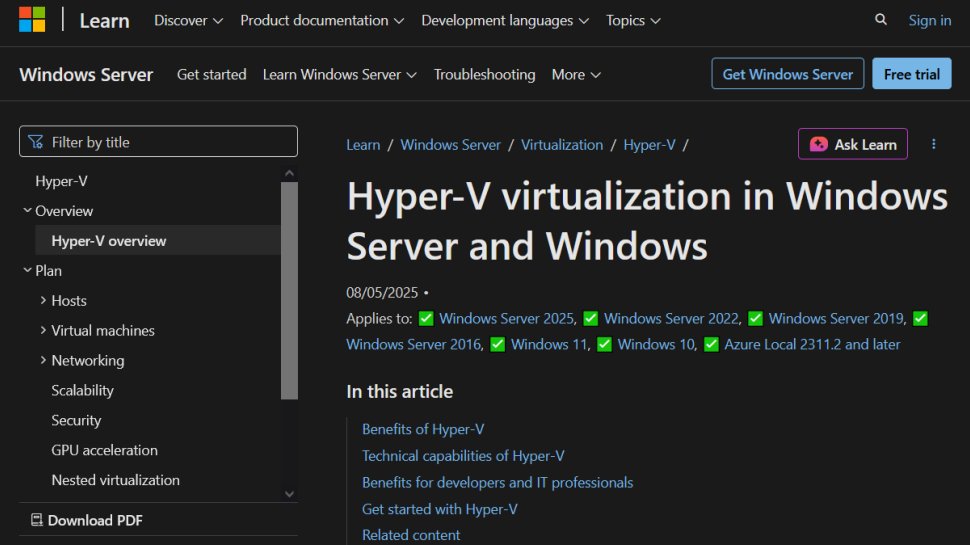
Task: Click the filter funnel icon
Action: tap(36, 142)
